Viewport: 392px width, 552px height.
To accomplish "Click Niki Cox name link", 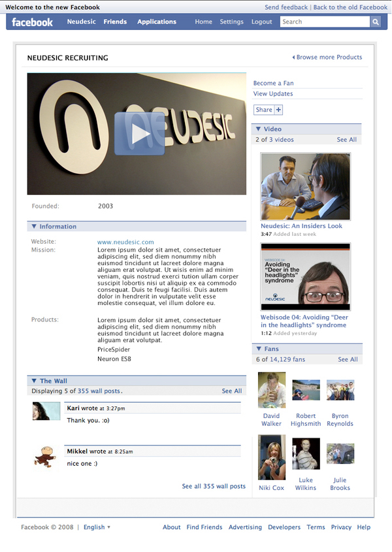I will (271, 487).
